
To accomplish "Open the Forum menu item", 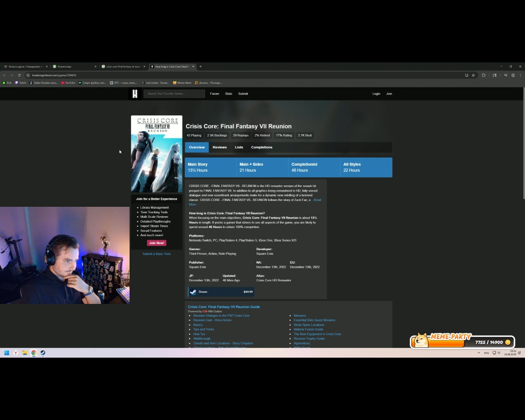I will point(215,94).
